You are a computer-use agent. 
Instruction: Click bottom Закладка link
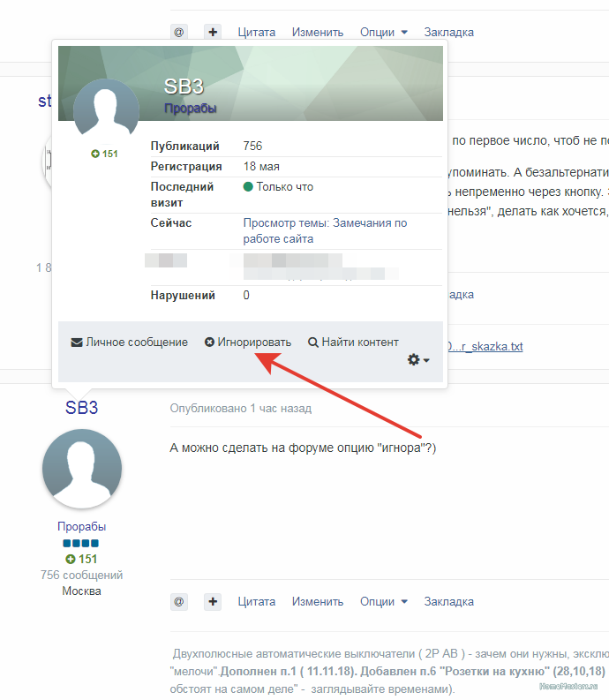click(x=448, y=601)
